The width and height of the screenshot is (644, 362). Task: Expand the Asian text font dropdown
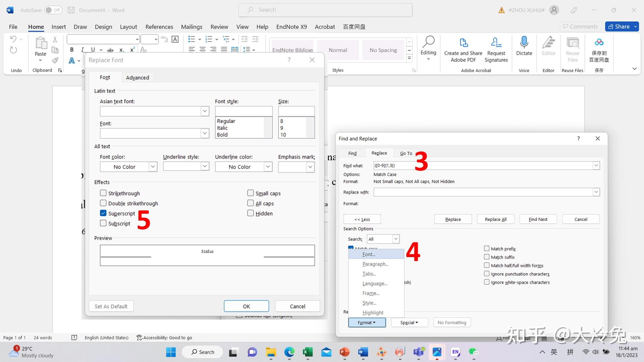pos(204,111)
